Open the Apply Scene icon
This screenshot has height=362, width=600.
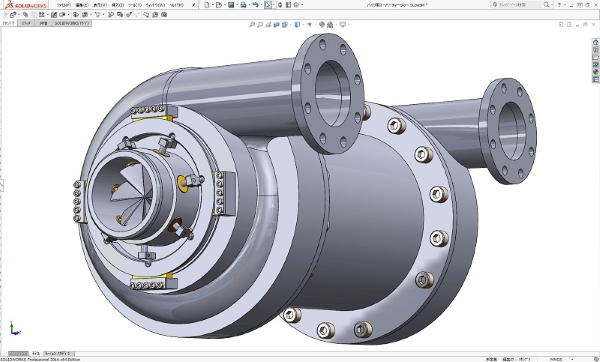coord(330,25)
